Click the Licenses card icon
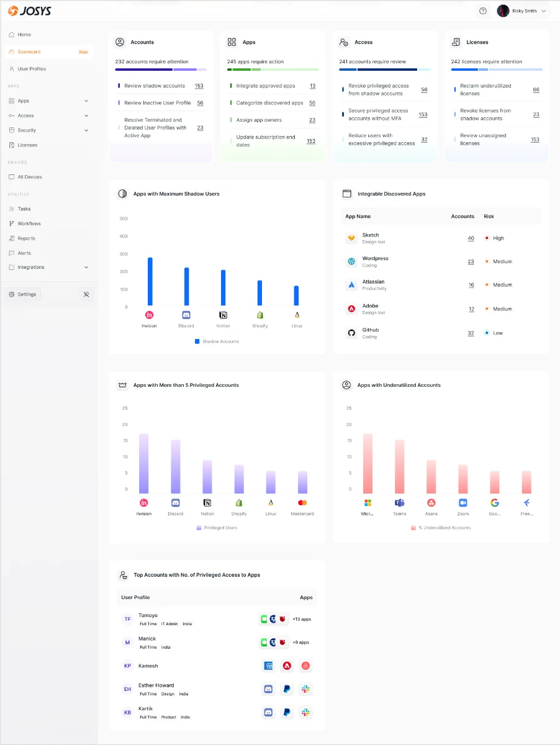560x745 pixels. click(456, 42)
